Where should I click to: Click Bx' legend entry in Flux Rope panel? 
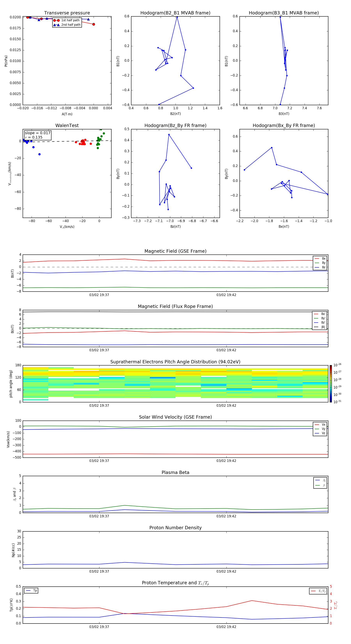(320, 314)
